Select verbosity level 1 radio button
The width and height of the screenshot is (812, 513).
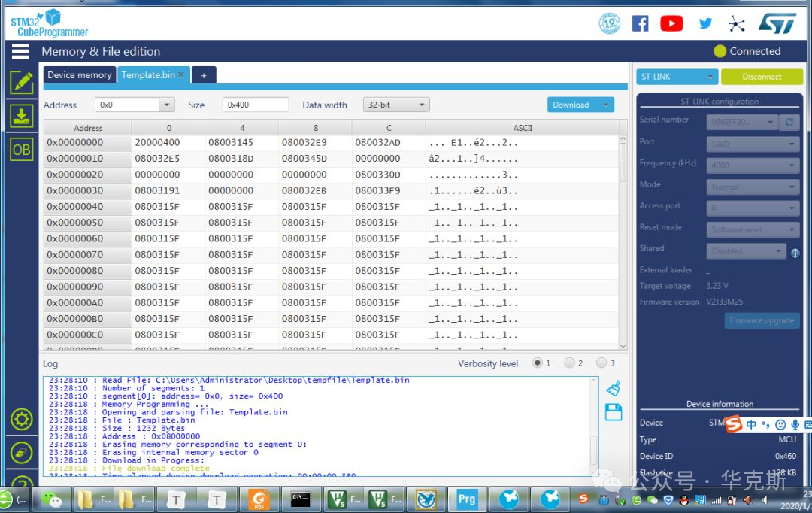538,363
